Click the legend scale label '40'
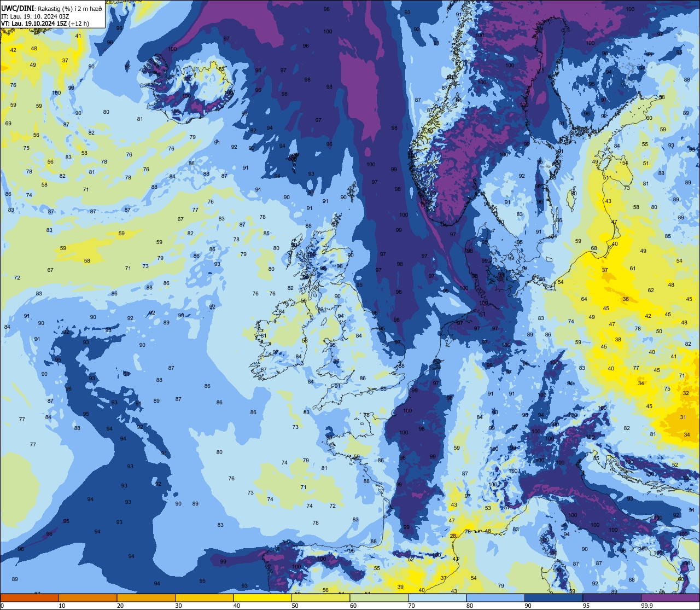The image size is (700, 610). [237, 606]
